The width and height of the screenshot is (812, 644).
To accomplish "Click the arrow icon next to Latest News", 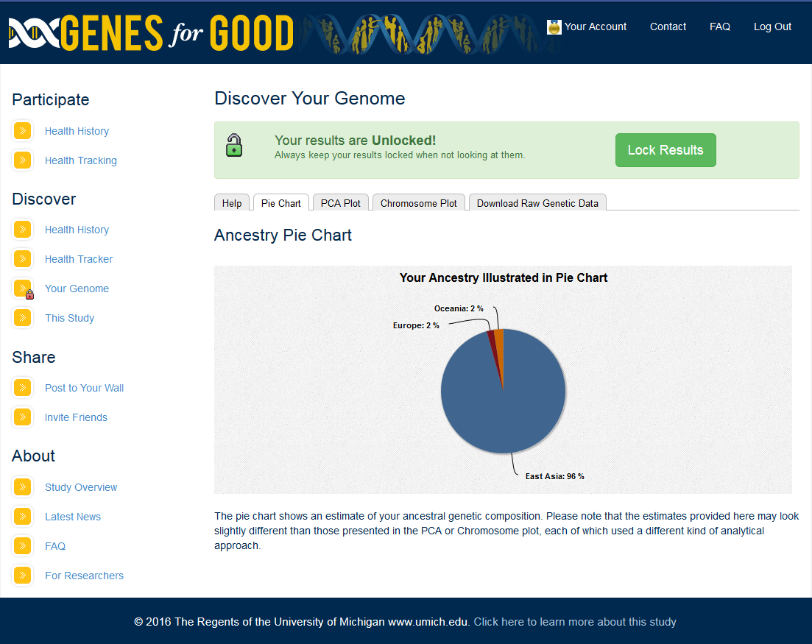I will tap(23, 517).
